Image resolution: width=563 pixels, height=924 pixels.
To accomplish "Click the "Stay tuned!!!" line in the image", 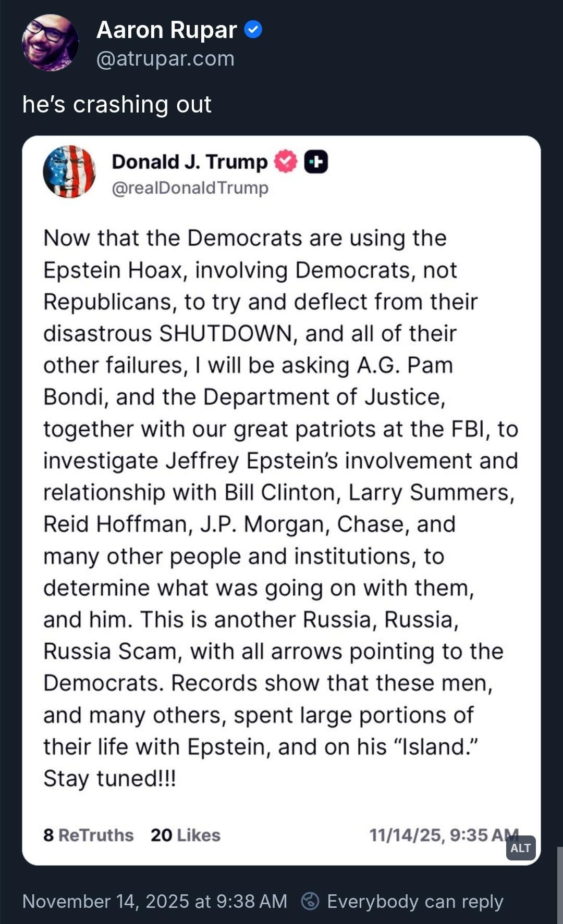I will tap(110, 779).
